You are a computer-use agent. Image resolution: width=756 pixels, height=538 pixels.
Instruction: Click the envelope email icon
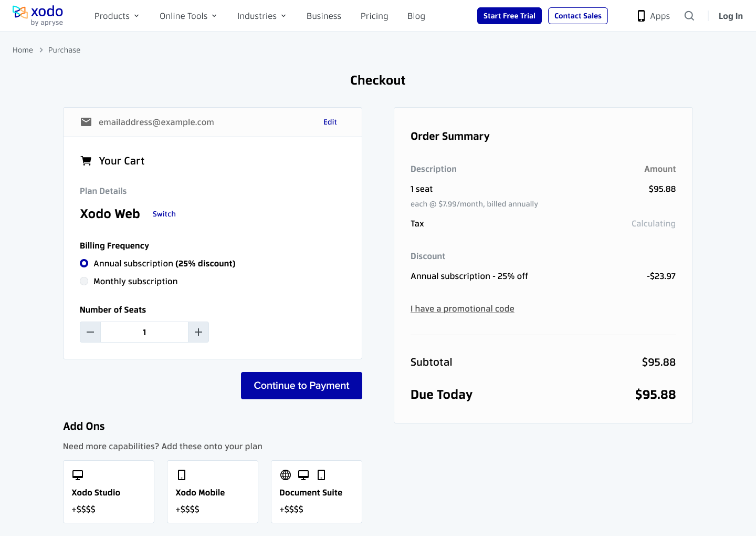86,122
